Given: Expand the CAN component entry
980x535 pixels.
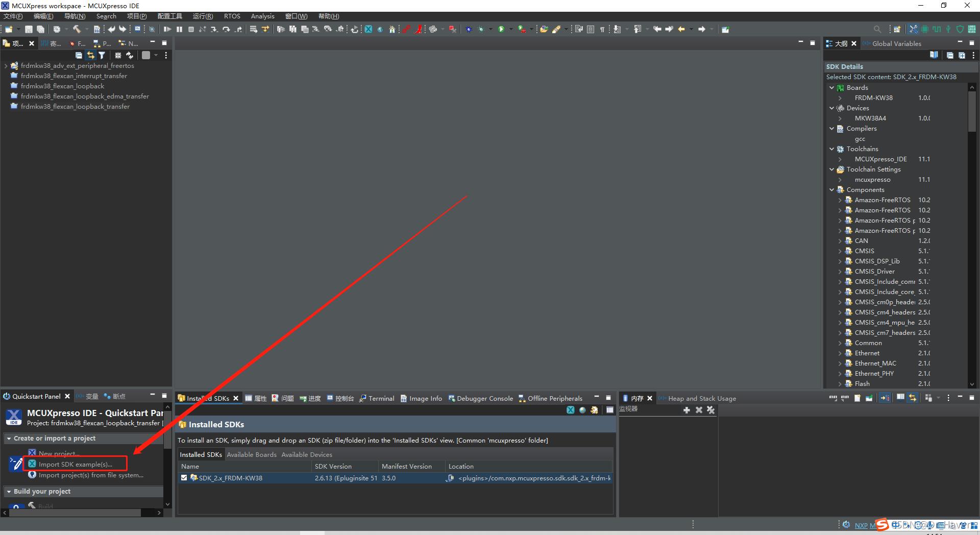Looking at the screenshot, I should (840, 241).
